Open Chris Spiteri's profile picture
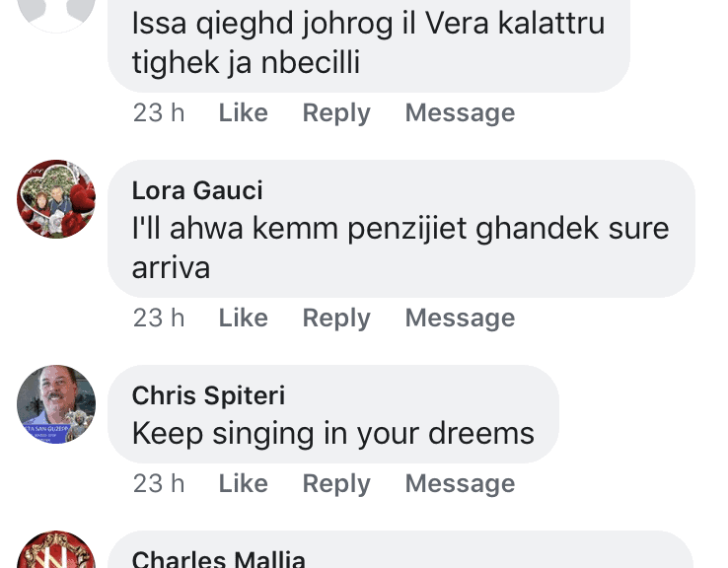 pos(56,404)
